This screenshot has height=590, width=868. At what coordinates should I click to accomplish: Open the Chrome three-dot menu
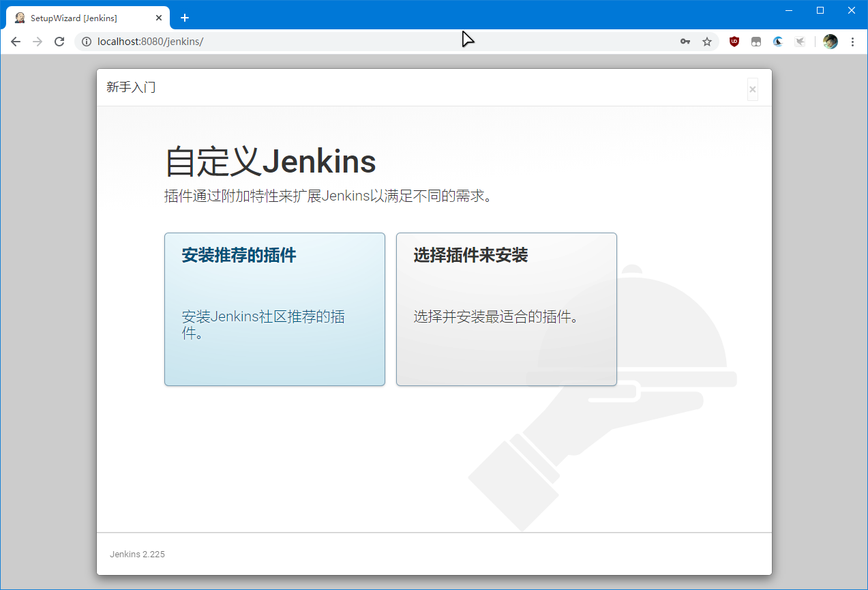point(852,42)
